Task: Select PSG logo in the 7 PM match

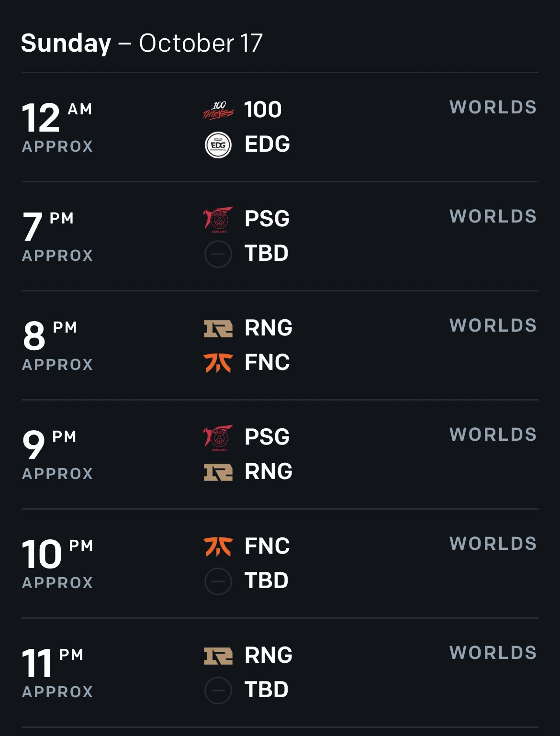Action: tap(218, 219)
